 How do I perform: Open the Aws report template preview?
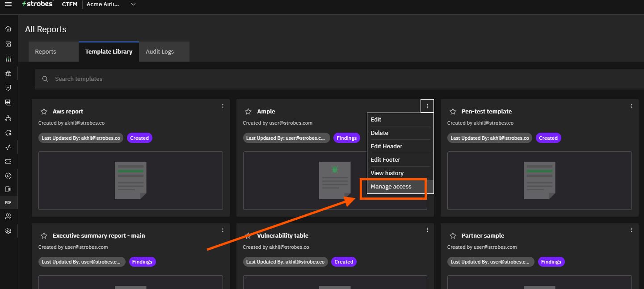click(x=130, y=180)
